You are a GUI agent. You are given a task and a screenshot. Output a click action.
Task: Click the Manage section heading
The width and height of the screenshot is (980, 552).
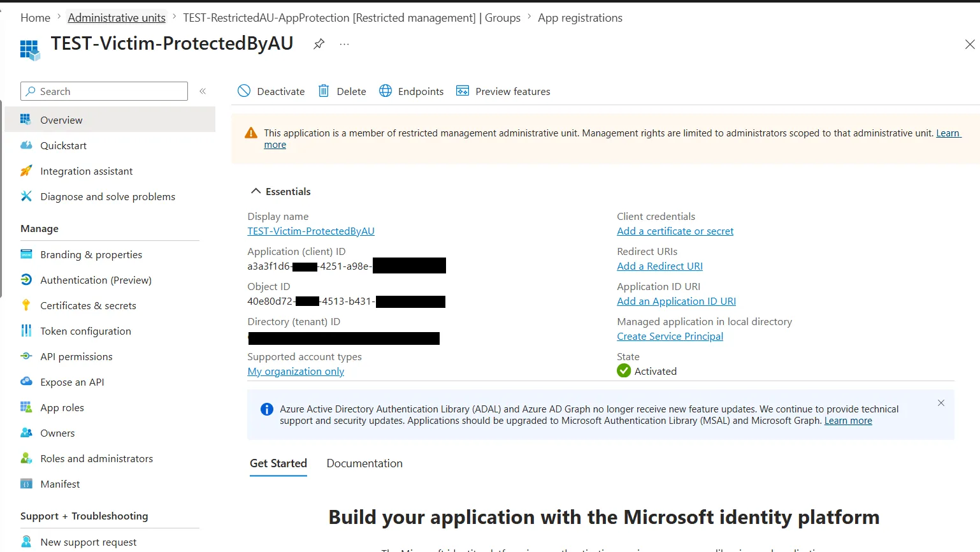tap(40, 228)
